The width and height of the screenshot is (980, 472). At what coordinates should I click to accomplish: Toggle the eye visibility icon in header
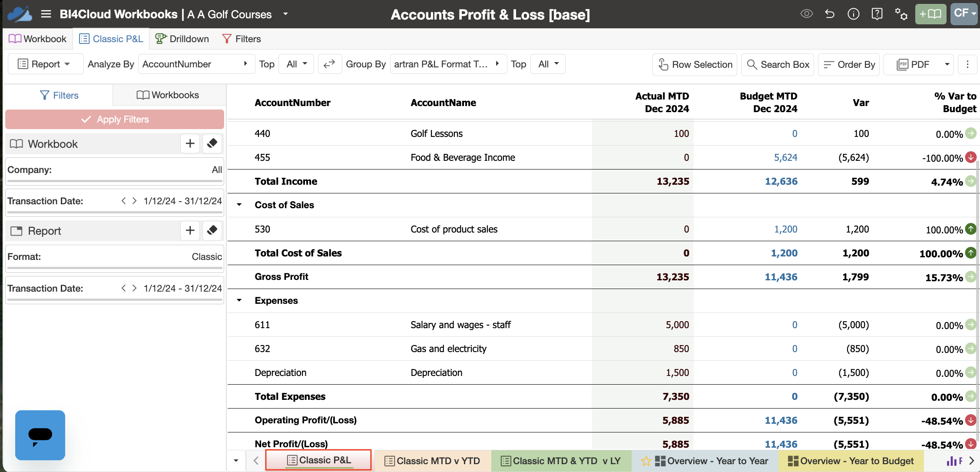[x=806, y=14]
